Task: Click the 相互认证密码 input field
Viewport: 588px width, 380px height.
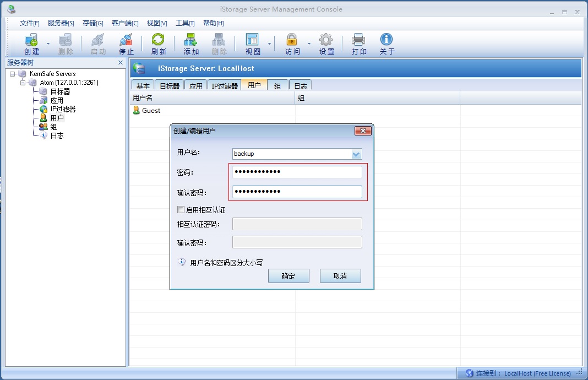Action: (297, 224)
